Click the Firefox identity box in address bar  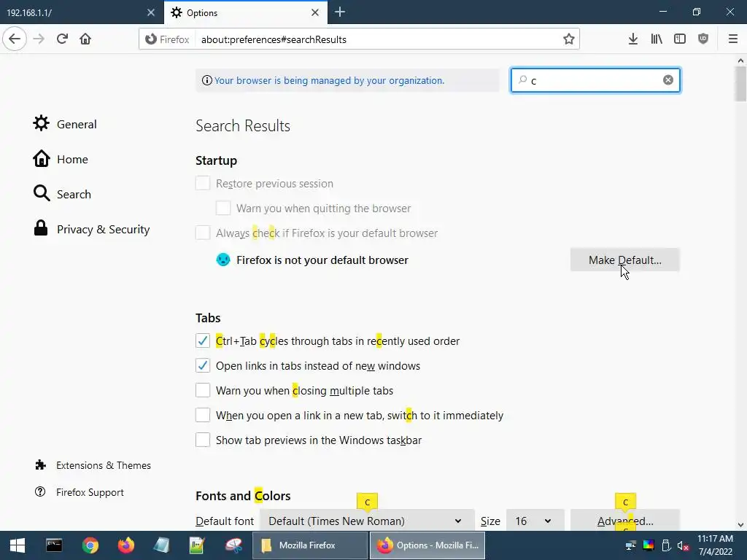pos(167,39)
